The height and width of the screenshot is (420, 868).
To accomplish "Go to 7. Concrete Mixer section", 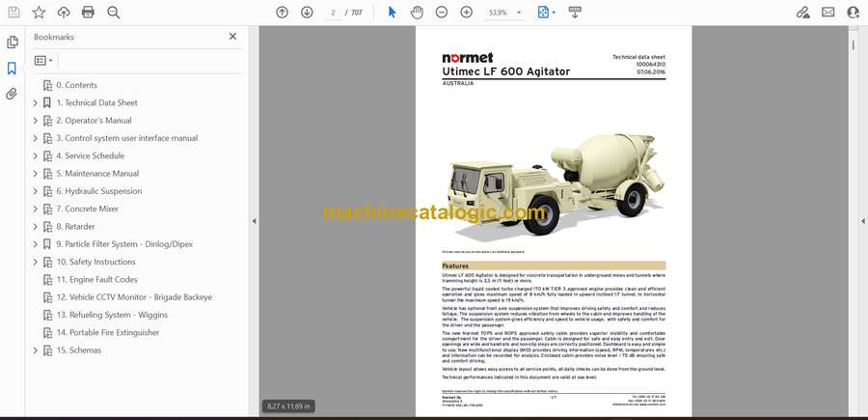I will pos(88,209).
